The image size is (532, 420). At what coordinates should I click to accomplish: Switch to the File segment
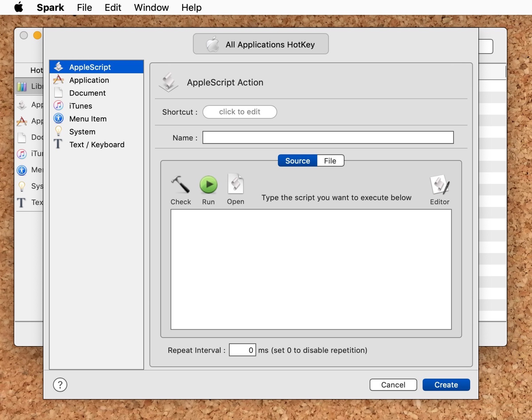point(330,161)
